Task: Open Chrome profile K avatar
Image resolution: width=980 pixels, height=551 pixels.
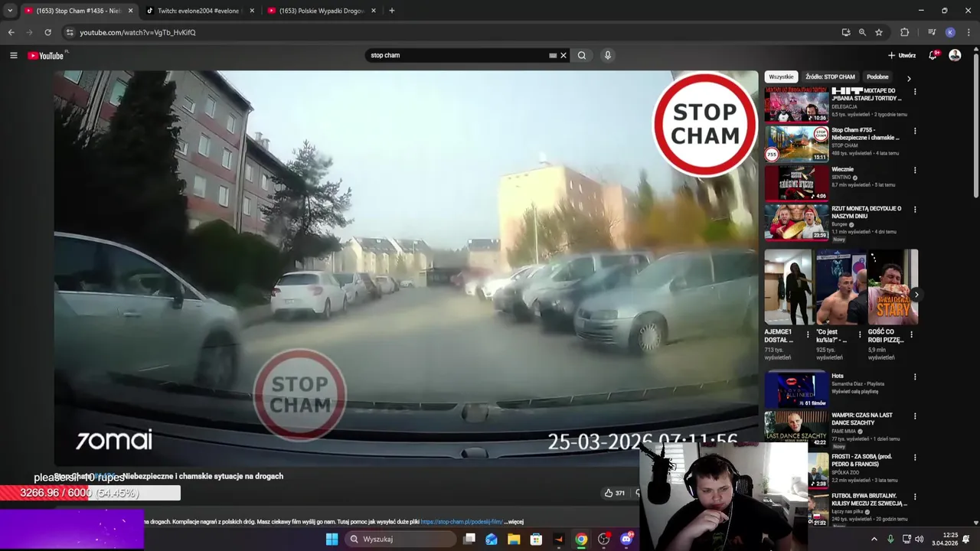Action: click(x=950, y=32)
